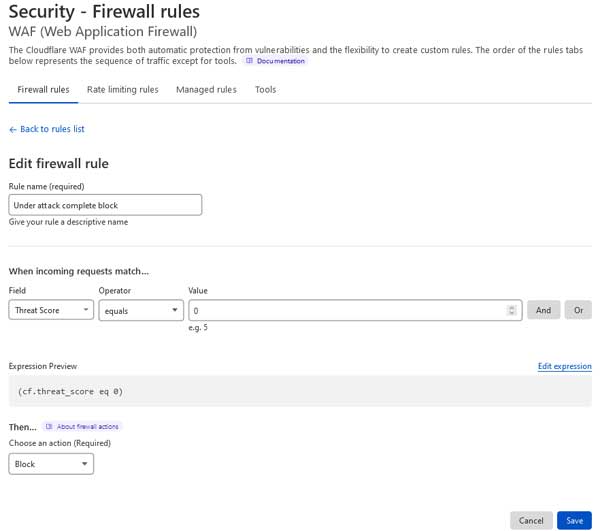Add an Or condition
Viewport: 600px width, 531px height.
tap(578, 310)
